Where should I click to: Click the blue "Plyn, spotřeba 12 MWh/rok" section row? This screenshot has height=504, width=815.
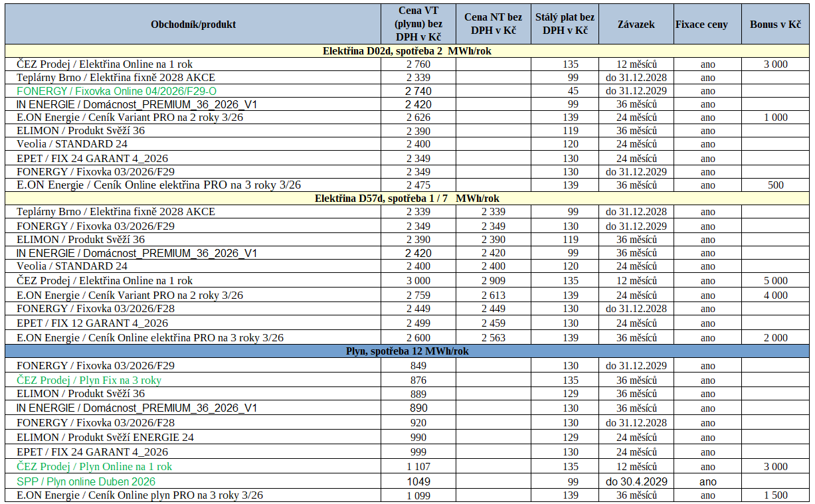click(x=407, y=351)
